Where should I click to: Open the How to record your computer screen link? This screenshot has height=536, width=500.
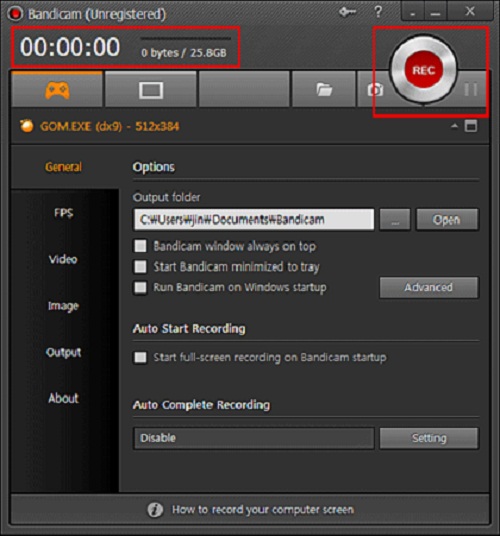[x=263, y=509]
